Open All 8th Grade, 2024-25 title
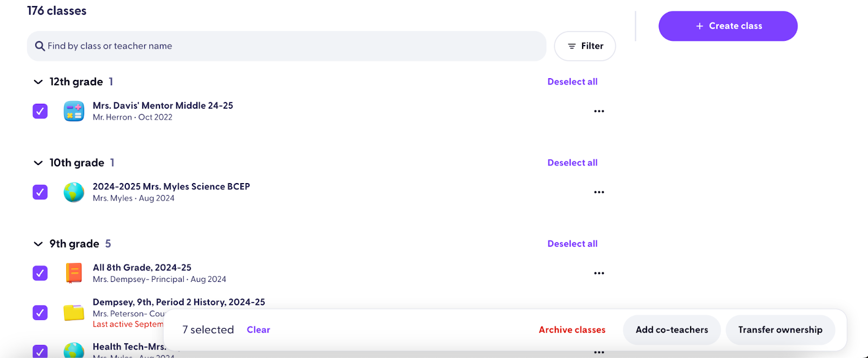868x358 pixels. click(x=142, y=267)
